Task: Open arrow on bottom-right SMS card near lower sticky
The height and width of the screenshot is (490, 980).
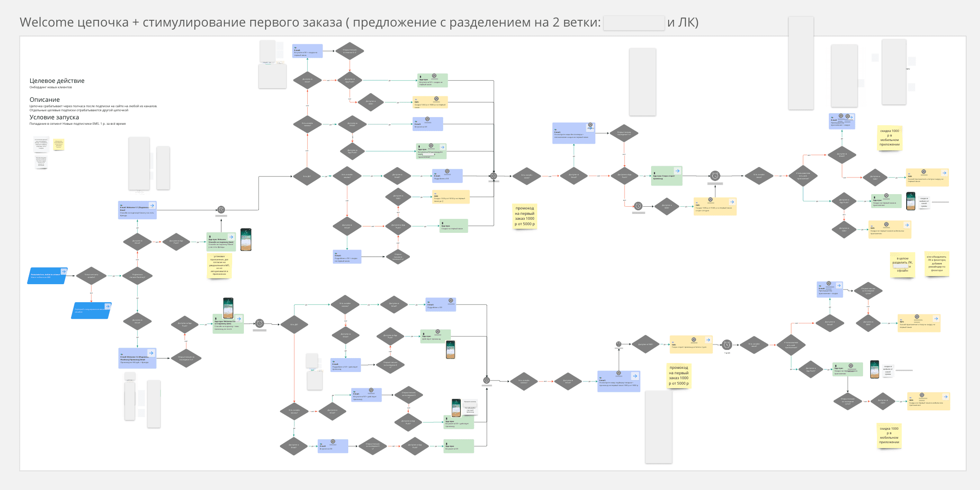Action: (945, 397)
